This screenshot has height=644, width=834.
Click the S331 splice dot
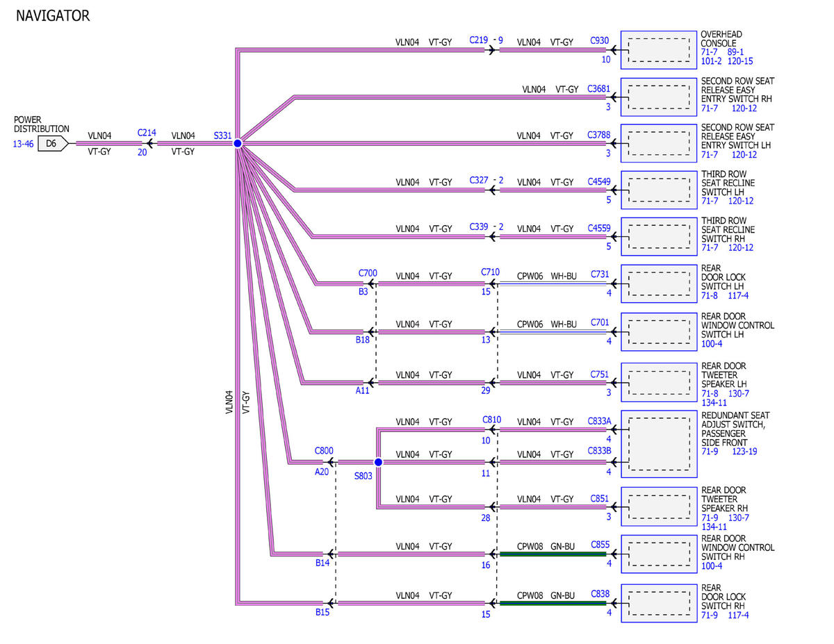(237, 143)
